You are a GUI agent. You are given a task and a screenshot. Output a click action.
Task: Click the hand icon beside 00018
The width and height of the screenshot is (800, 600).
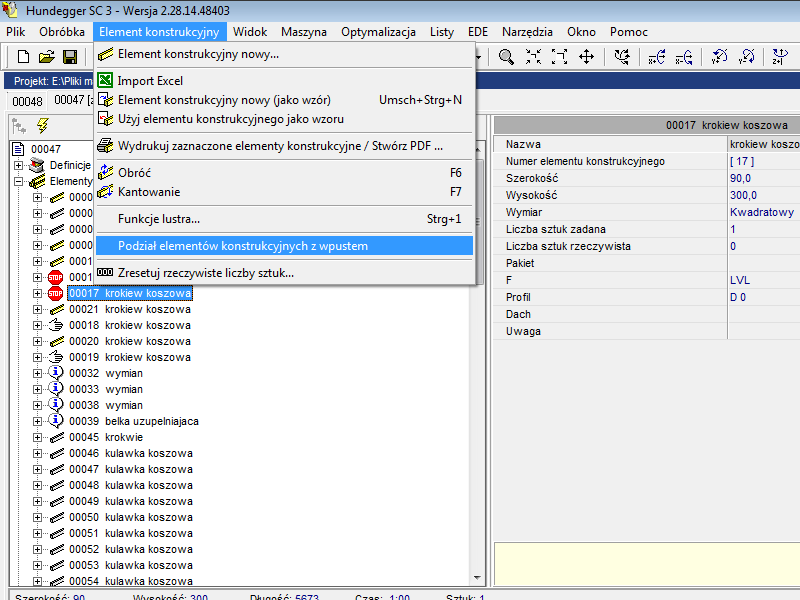55,325
